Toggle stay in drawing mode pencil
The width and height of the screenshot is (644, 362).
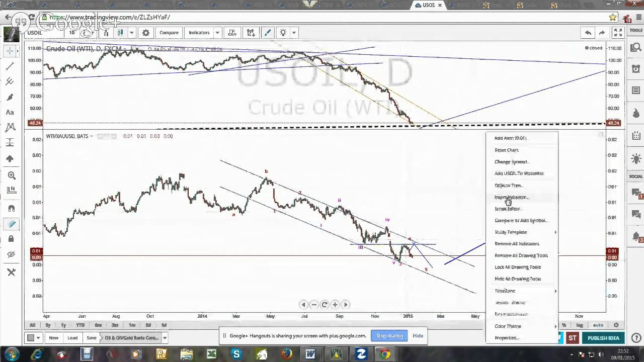point(11,224)
